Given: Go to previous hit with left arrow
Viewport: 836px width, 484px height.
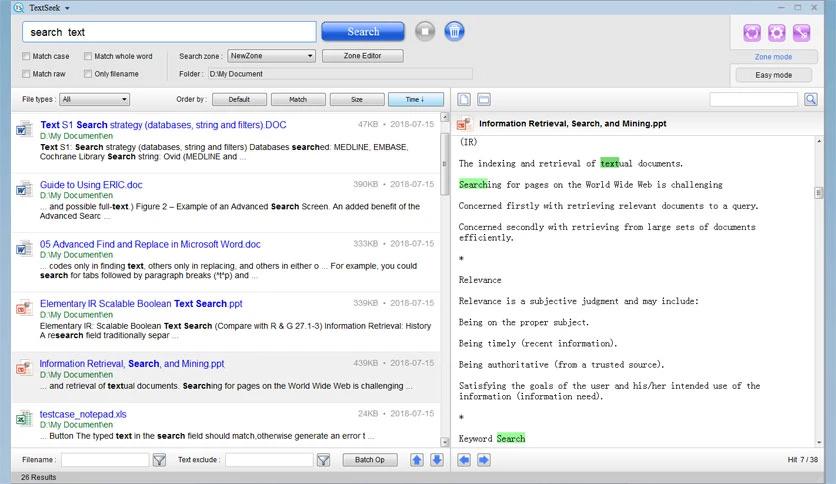Looking at the screenshot, I should [x=464, y=460].
